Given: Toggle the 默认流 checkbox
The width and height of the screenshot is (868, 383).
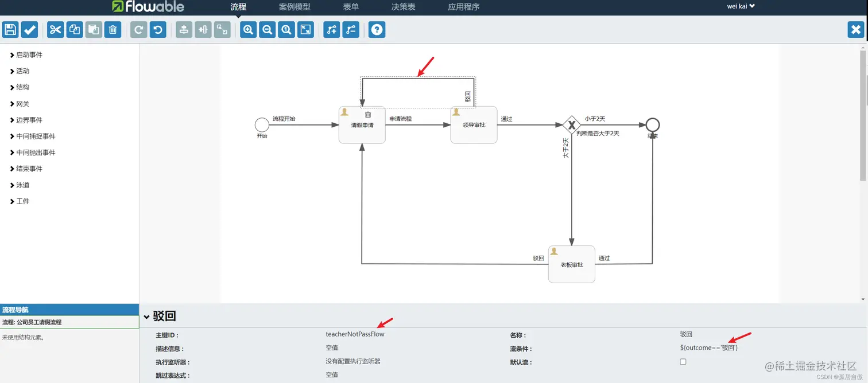Looking at the screenshot, I should (x=683, y=362).
